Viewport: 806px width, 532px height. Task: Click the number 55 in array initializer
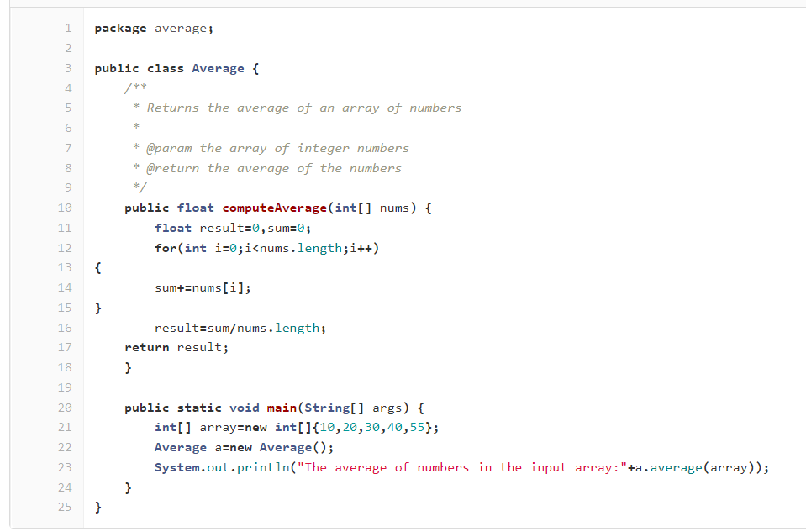pos(417,428)
